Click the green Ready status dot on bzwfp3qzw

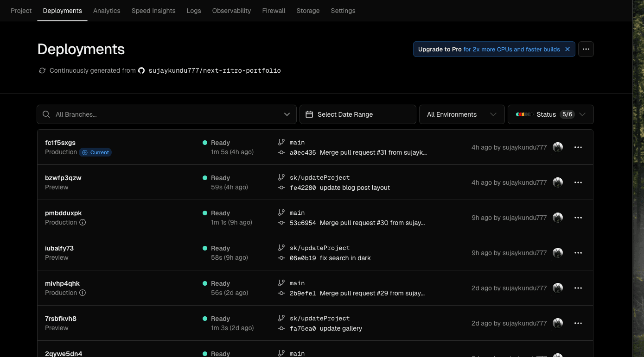204,177
